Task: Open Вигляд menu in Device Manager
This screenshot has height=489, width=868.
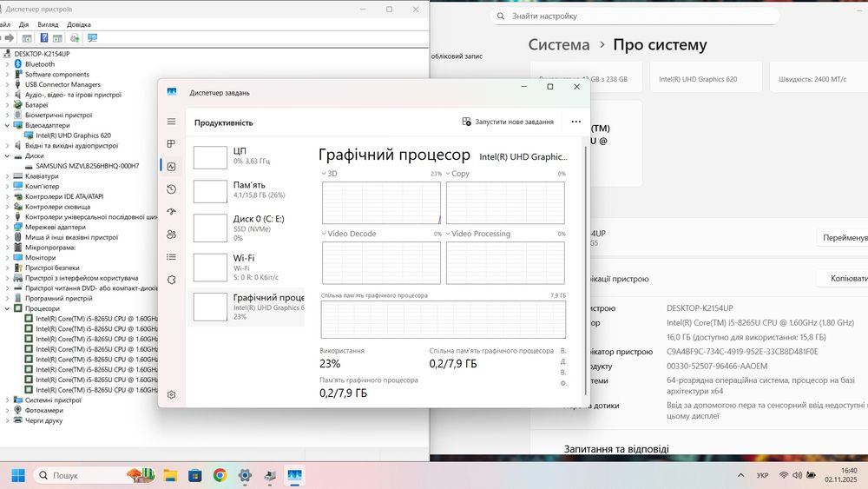Action: pos(48,24)
